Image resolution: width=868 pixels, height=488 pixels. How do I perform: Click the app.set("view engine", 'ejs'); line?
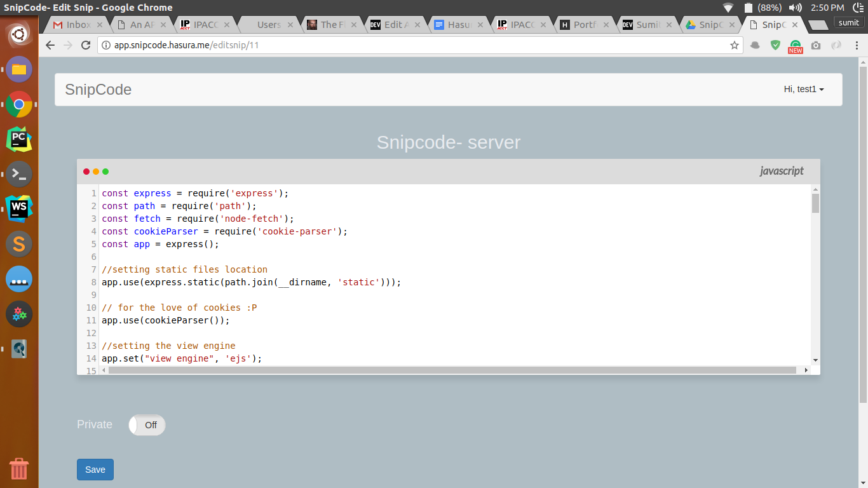tap(182, 358)
